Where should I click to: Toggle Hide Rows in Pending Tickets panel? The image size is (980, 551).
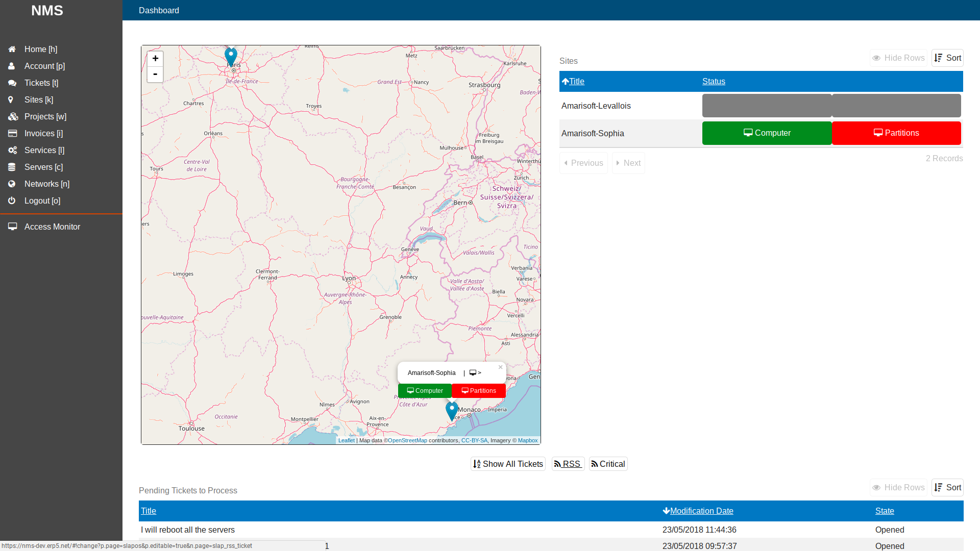point(898,488)
